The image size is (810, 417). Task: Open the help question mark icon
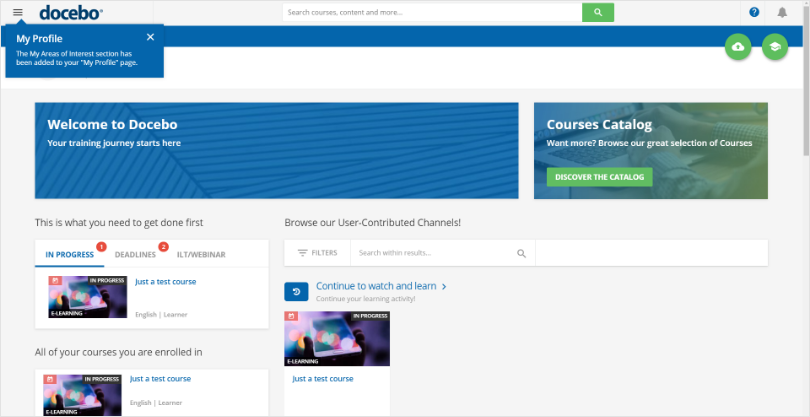[x=755, y=12]
